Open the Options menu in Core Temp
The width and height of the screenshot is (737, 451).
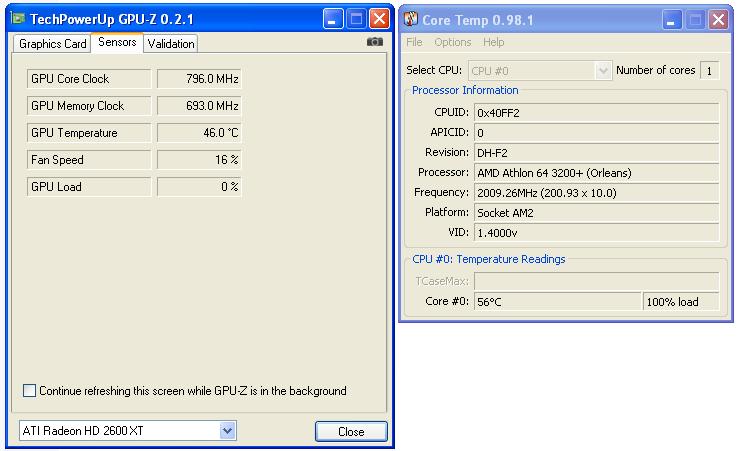[453, 42]
